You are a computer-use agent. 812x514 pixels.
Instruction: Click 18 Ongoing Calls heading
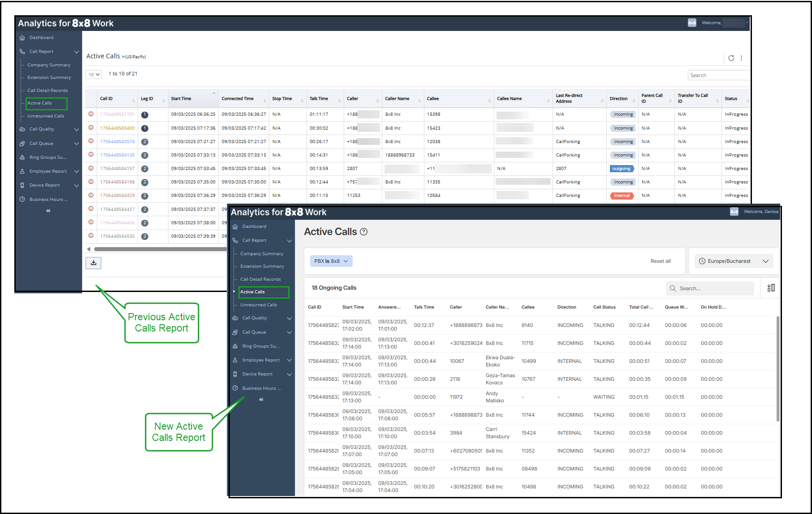(x=334, y=288)
